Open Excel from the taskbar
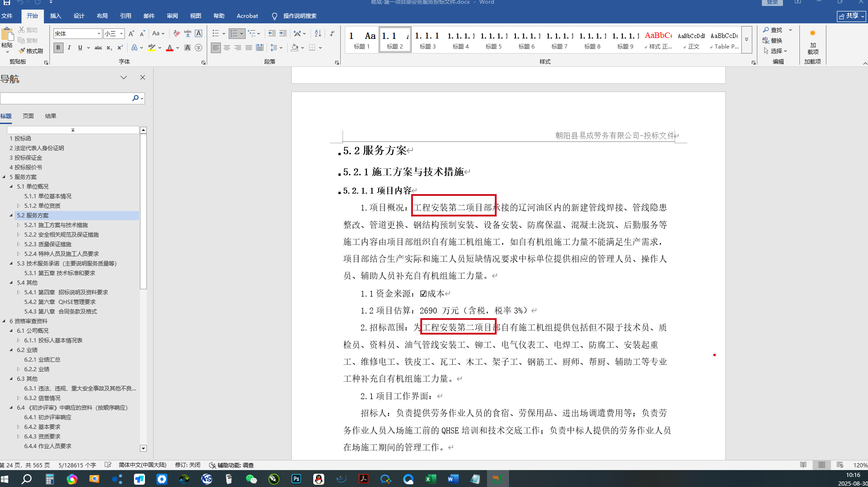The height and width of the screenshot is (487, 868). [x=430, y=479]
